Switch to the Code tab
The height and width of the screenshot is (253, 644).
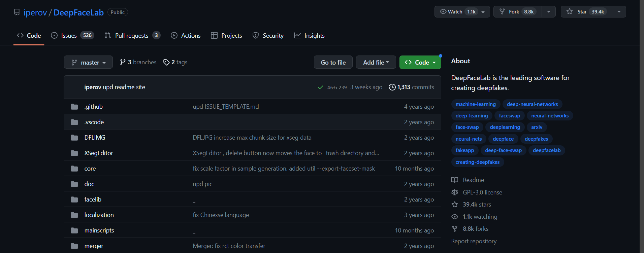(x=29, y=36)
